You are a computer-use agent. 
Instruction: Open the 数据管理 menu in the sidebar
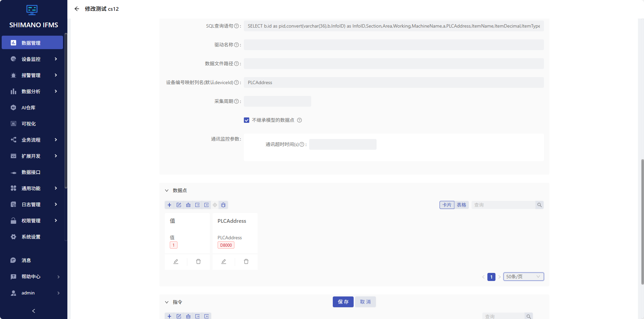32,42
